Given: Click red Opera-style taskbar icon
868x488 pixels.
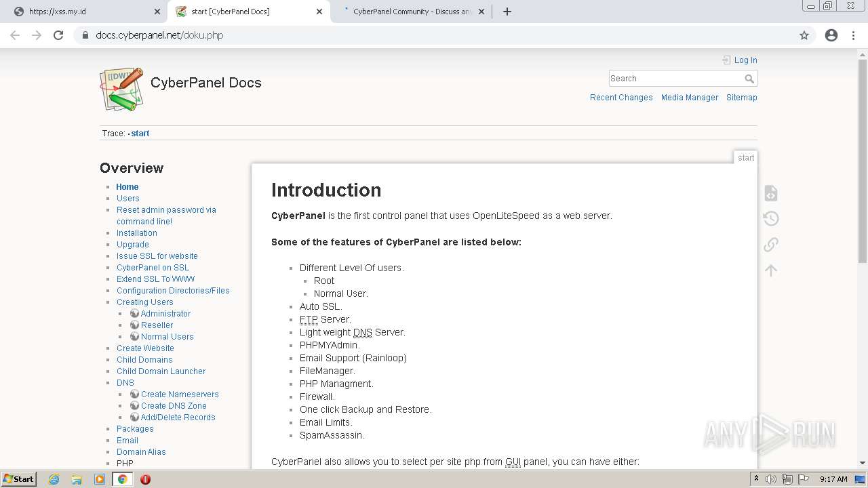Looking at the screenshot, I should point(145,479).
